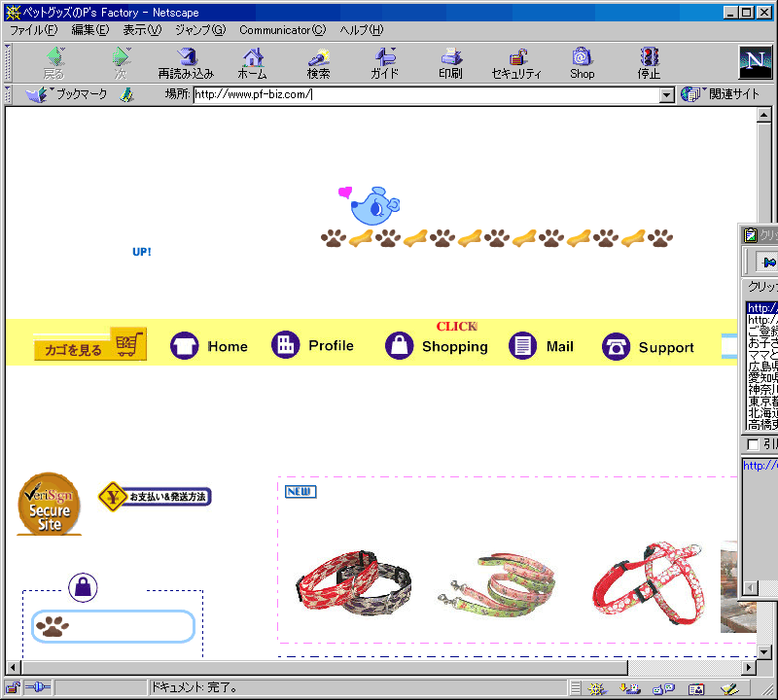Open the Inbox mail component icon
The height and width of the screenshot is (700, 778).
click(x=630, y=688)
